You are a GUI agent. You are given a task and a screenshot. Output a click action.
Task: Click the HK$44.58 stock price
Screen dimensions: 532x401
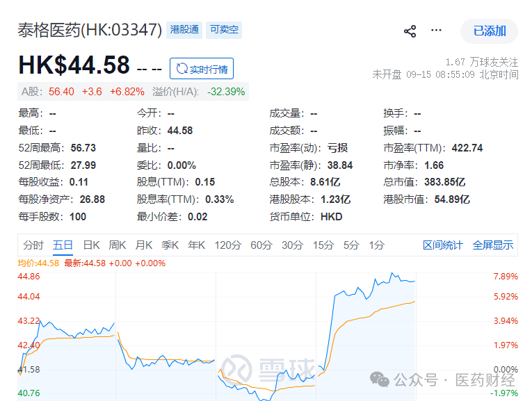pos(74,65)
